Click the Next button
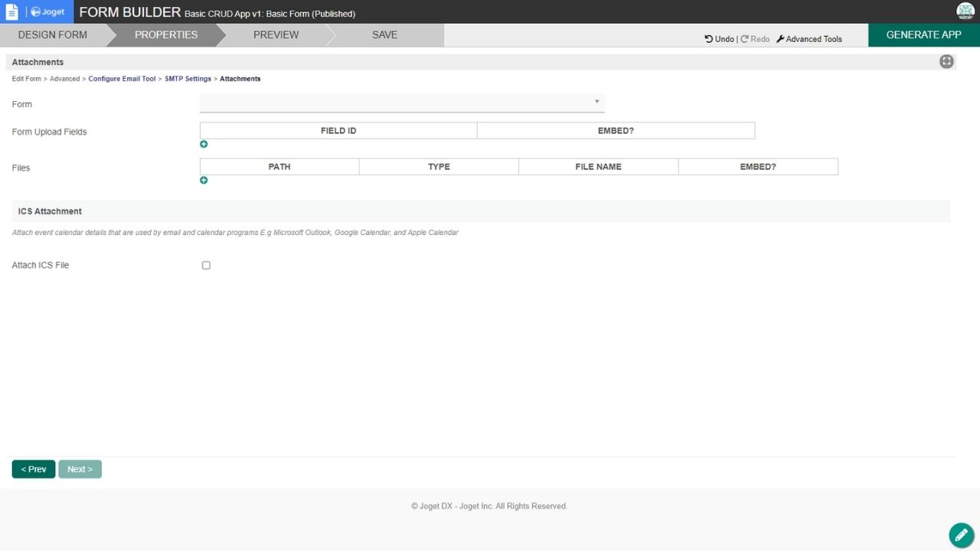 [80, 469]
